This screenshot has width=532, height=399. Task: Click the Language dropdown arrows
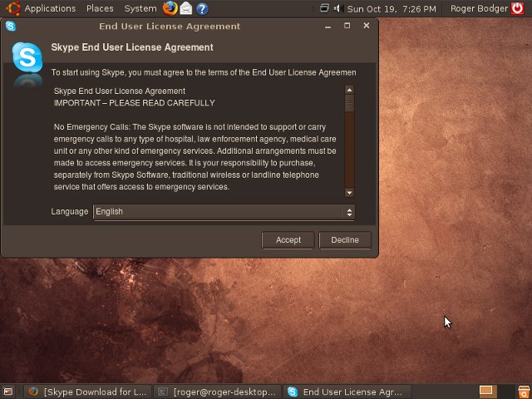349,213
